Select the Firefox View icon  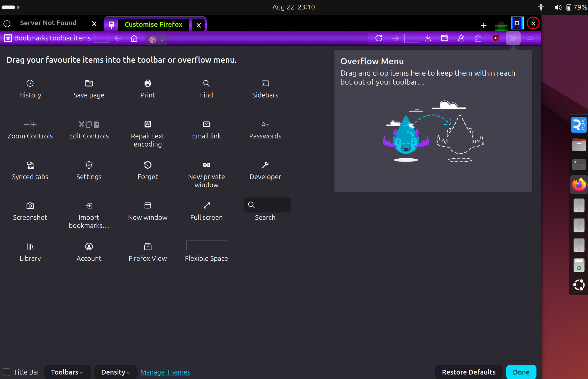[148, 247]
